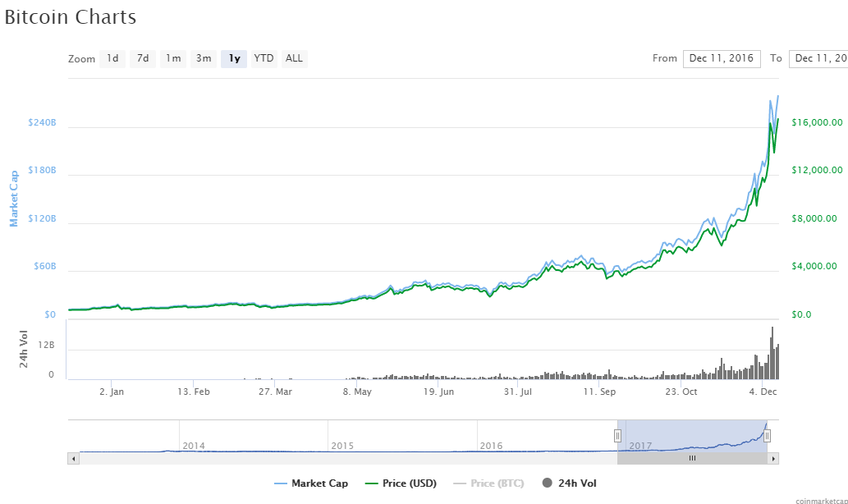Click the left navigator range handle
Image resolution: width=848 pixels, height=504 pixels.
point(617,436)
